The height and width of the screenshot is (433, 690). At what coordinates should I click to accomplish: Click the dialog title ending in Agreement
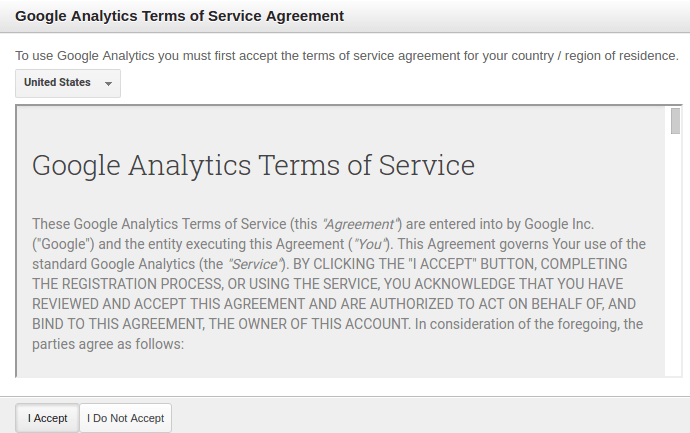click(180, 16)
